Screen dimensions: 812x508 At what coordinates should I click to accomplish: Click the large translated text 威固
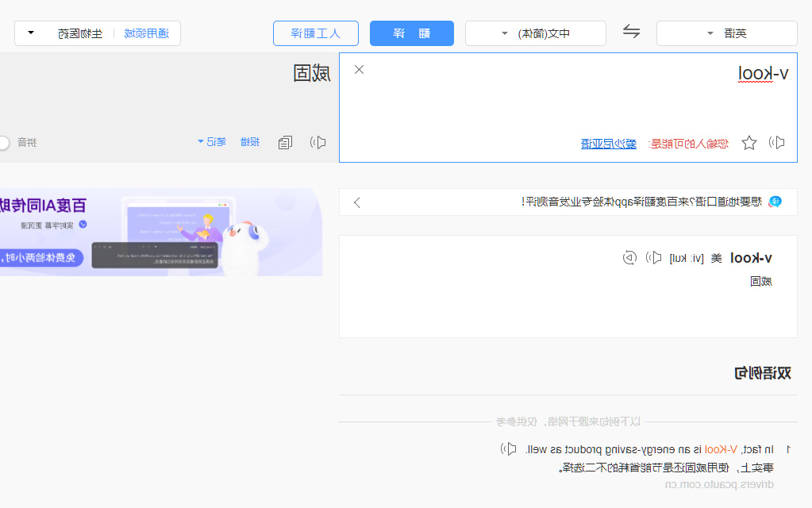[x=312, y=74]
